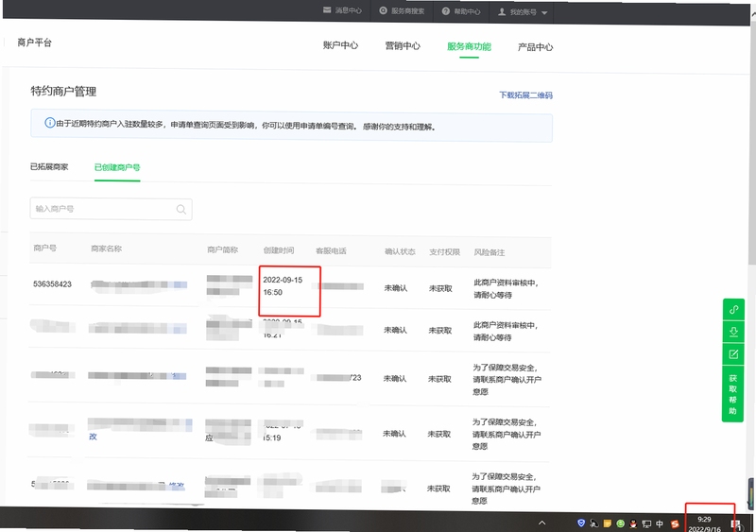Click the 支付权限 column header

[x=444, y=251]
